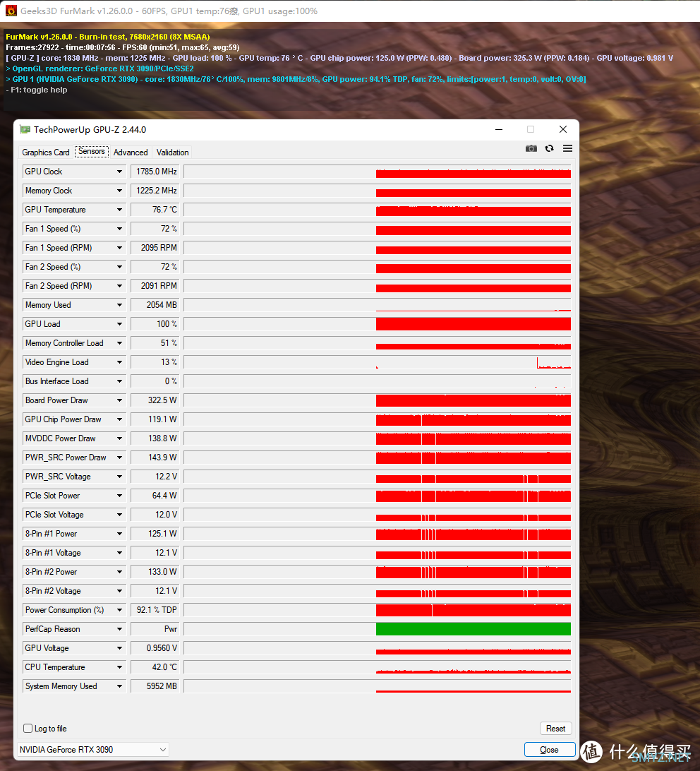Open the PWR_SRC Power Draw dropdown
The image size is (700, 771).
click(119, 458)
